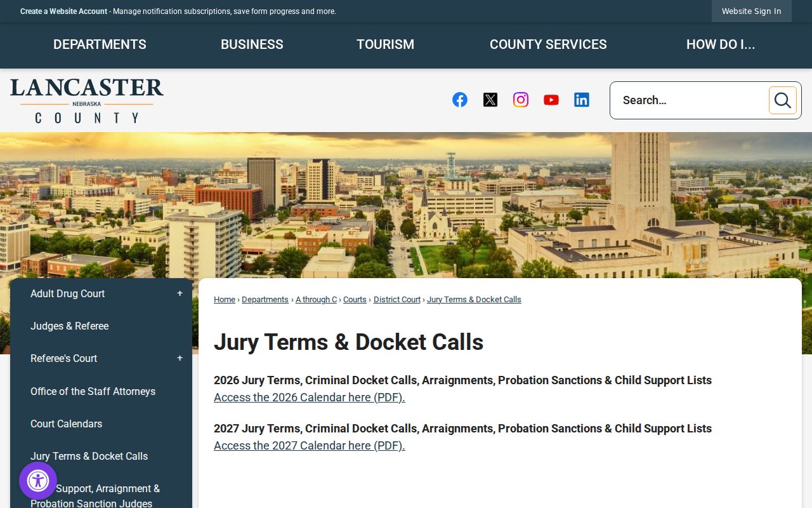812x508 pixels.
Task: Expand the Referee's Court submenu
Action: (x=180, y=358)
